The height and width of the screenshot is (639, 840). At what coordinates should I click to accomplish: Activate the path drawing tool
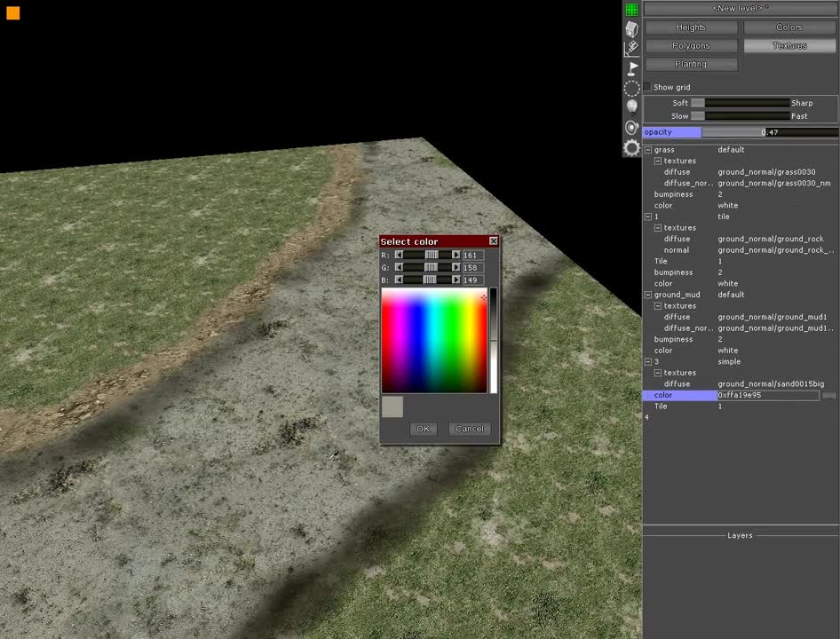point(631,49)
